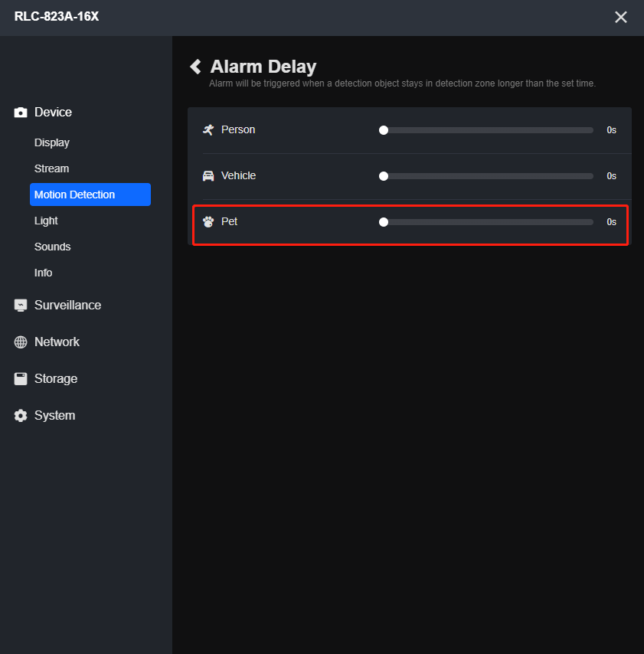
Task: Click the Person label text
Action: tap(238, 129)
